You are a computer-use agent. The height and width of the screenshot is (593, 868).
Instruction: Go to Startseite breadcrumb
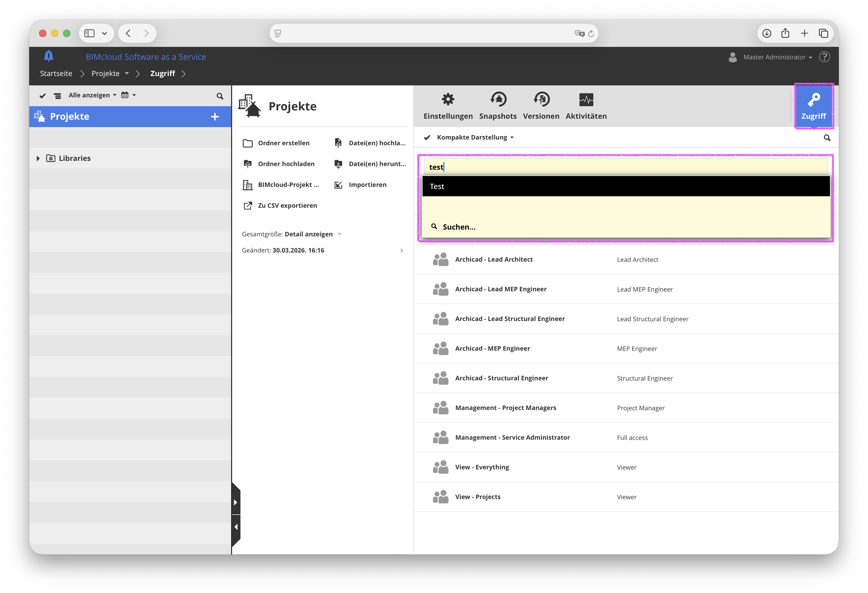(56, 73)
